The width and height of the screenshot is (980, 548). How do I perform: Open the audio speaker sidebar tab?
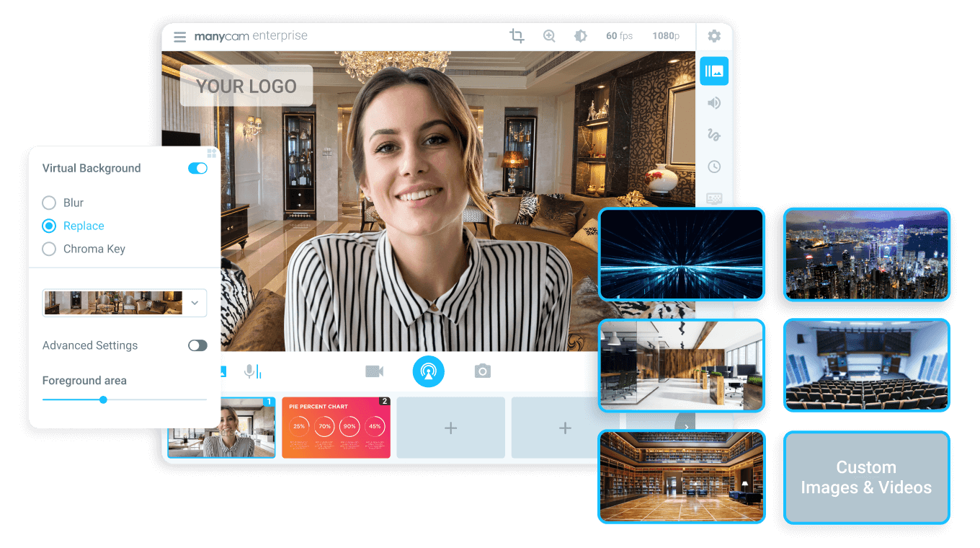[713, 103]
